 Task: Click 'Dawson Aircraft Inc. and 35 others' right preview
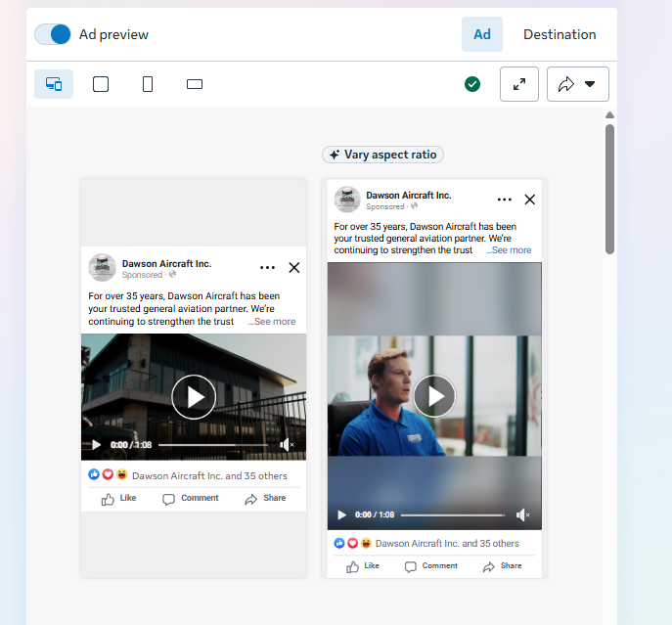447,544
